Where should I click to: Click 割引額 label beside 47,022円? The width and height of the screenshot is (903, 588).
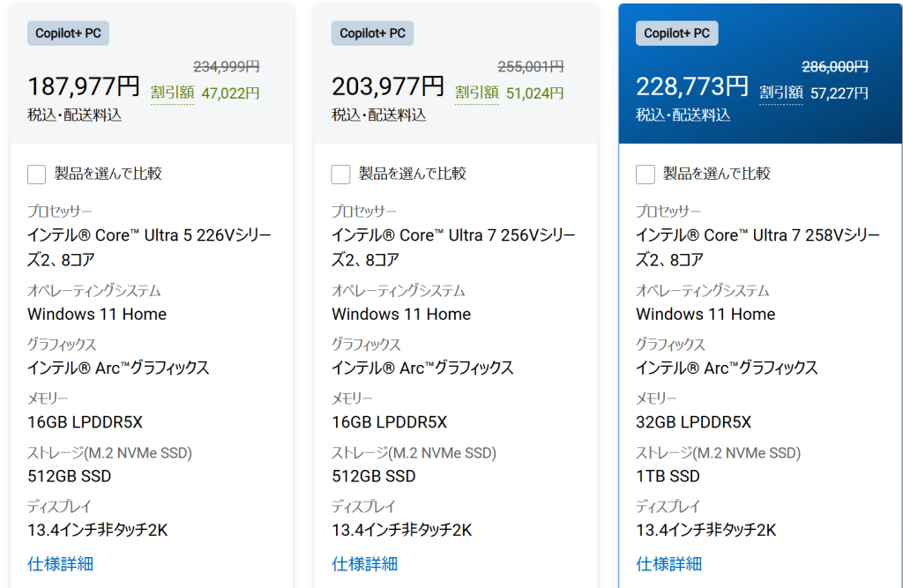[172, 93]
